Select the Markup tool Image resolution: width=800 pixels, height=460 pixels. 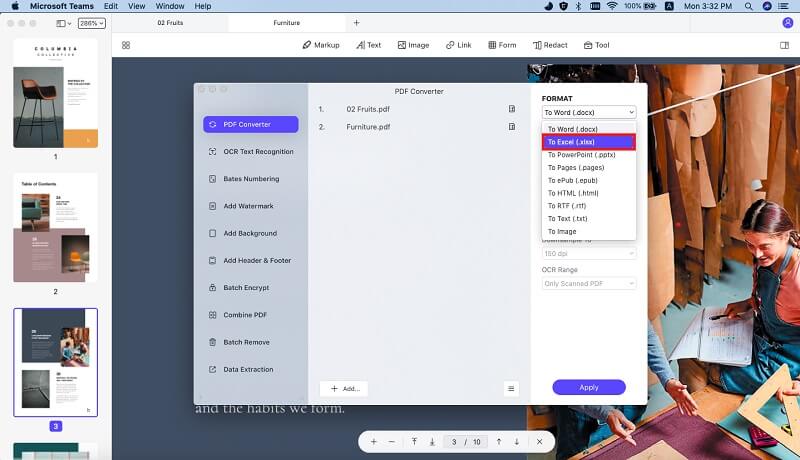[x=321, y=45]
